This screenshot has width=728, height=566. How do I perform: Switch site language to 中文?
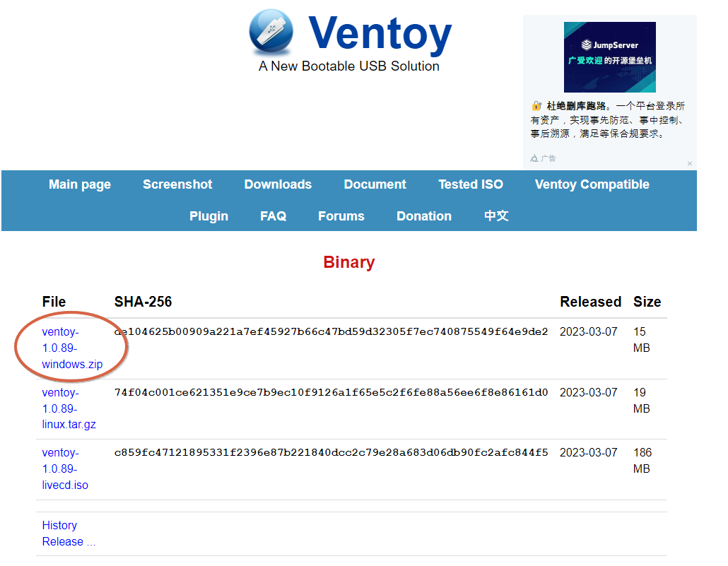(x=496, y=216)
